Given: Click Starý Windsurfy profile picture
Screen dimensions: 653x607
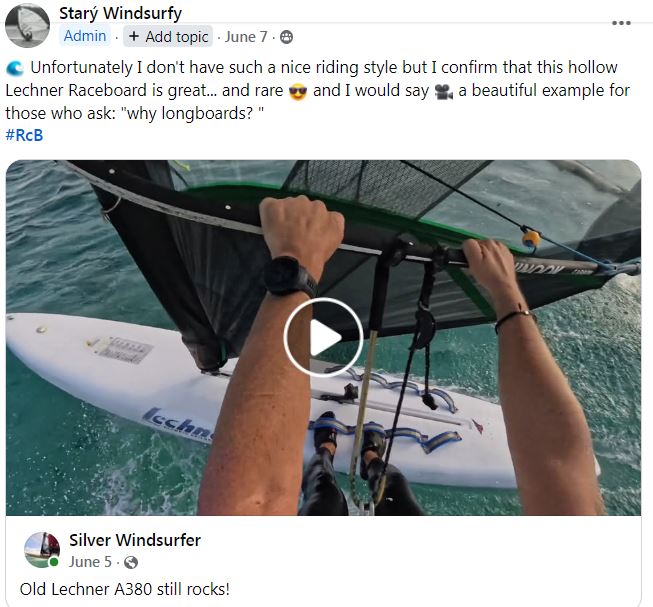Looking at the screenshot, I should coord(27,25).
